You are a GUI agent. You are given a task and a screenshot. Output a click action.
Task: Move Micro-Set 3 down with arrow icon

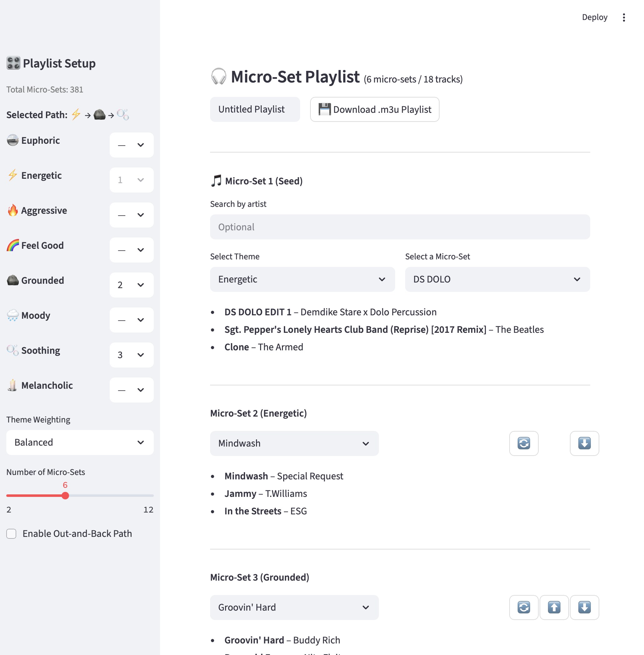tap(584, 607)
